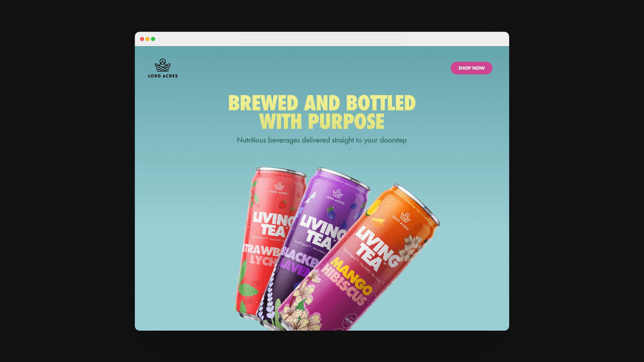This screenshot has width=644, height=362.
Task: Click the green maximize window dot
Action: (153, 39)
